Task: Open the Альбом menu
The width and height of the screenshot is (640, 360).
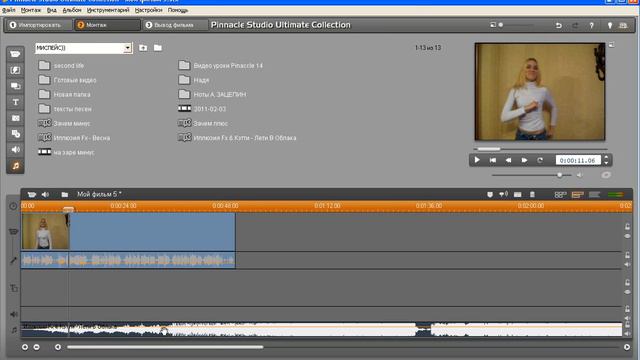Action: pyautogui.click(x=72, y=10)
